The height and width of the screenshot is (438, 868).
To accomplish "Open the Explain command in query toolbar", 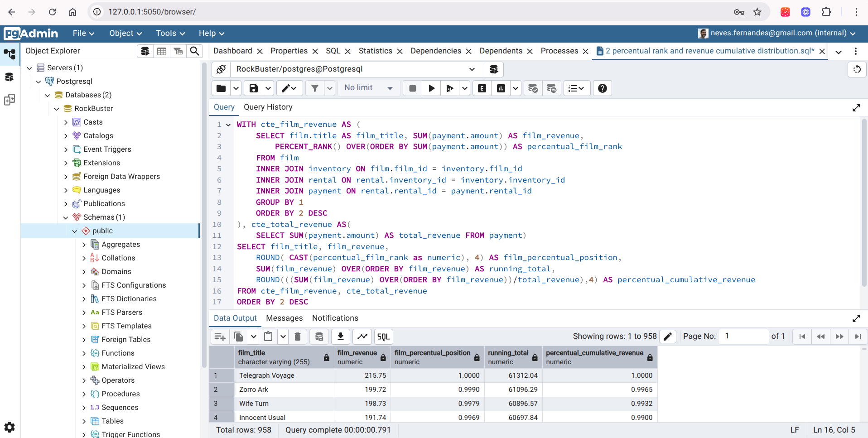I will (x=481, y=88).
